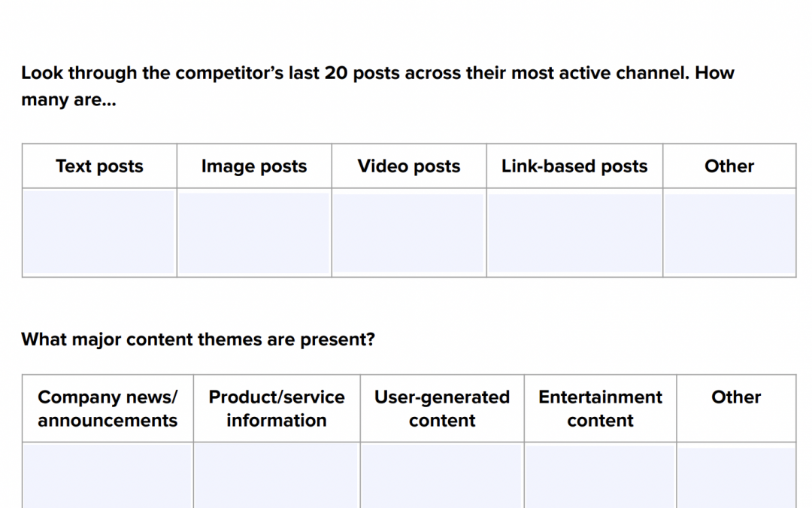Select the input cell under Entertainment content
This screenshot has height=508, width=812.
[601, 476]
